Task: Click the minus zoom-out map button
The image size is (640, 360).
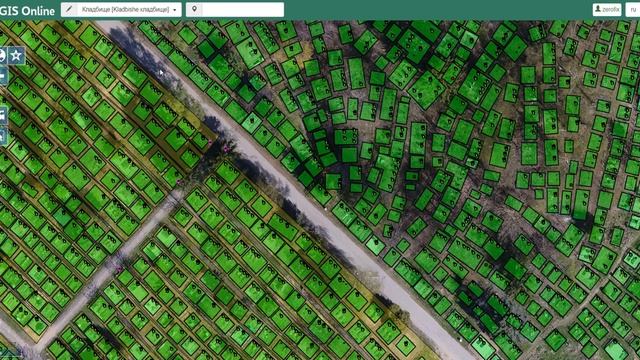Action: (3, 76)
